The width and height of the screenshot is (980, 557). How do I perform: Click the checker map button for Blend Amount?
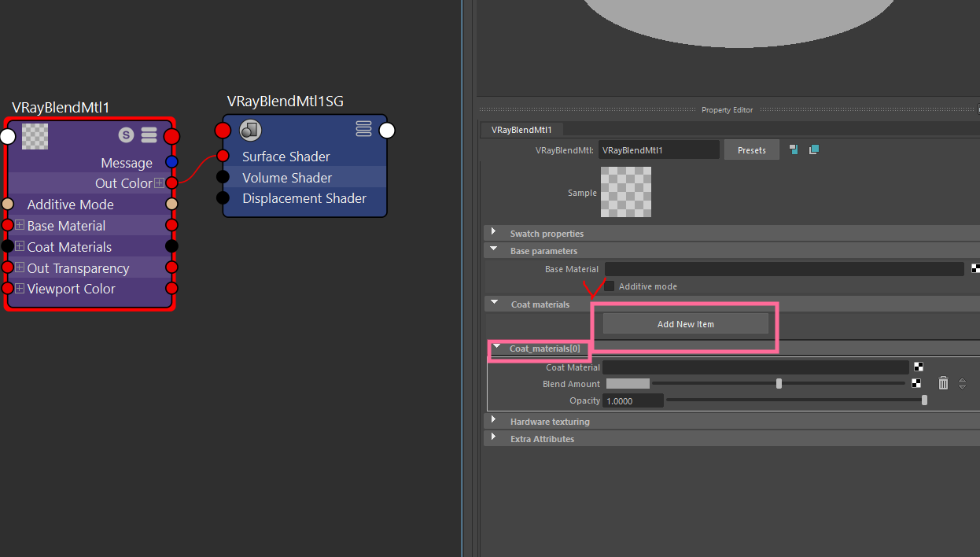tap(916, 383)
